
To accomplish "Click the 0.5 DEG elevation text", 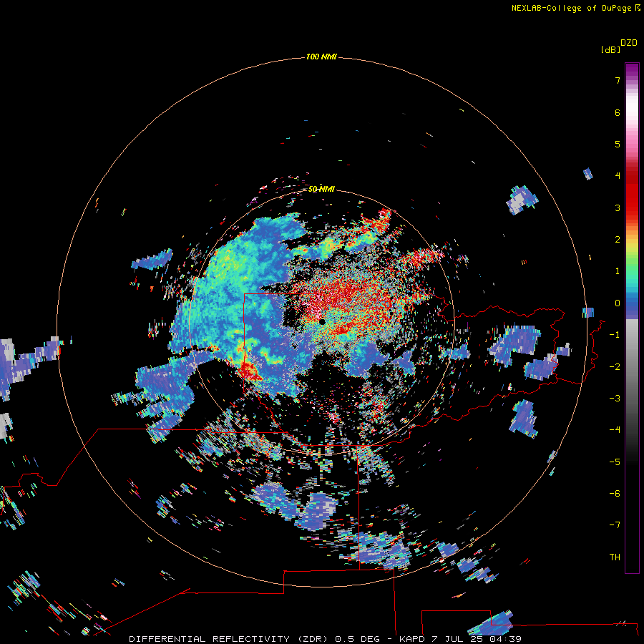I will [358, 639].
